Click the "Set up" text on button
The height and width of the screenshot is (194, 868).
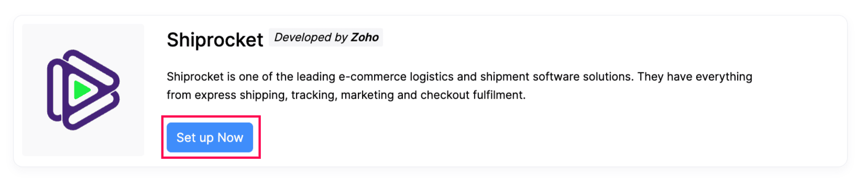click(x=195, y=138)
